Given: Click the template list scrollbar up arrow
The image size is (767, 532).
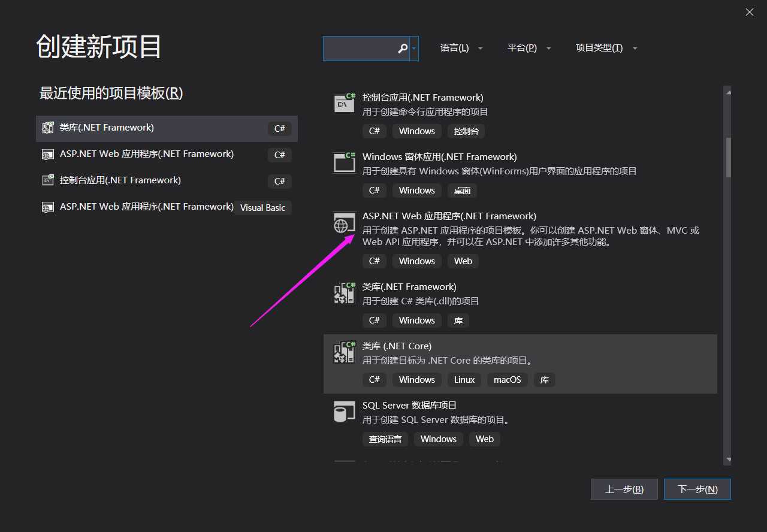Looking at the screenshot, I should (x=728, y=92).
